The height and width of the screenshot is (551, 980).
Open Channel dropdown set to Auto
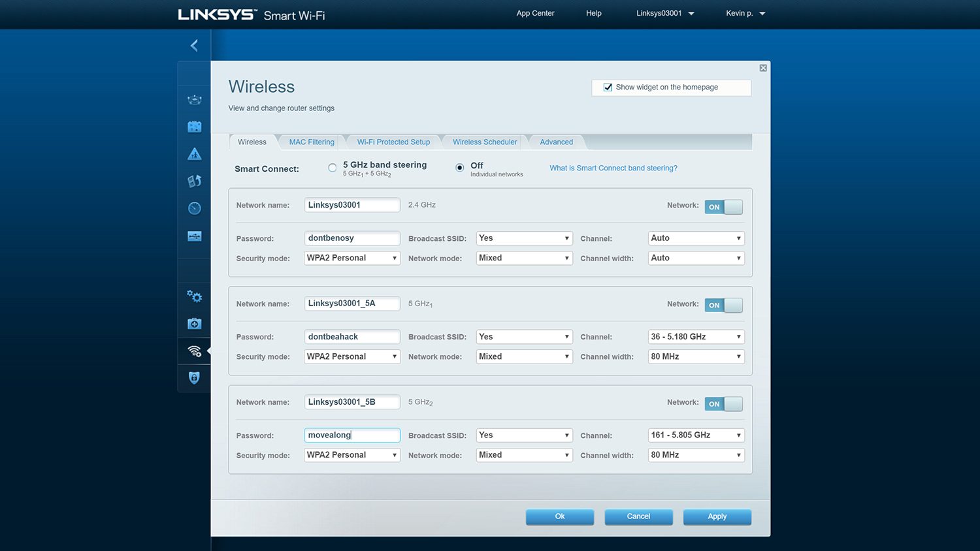pyautogui.click(x=696, y=238)
